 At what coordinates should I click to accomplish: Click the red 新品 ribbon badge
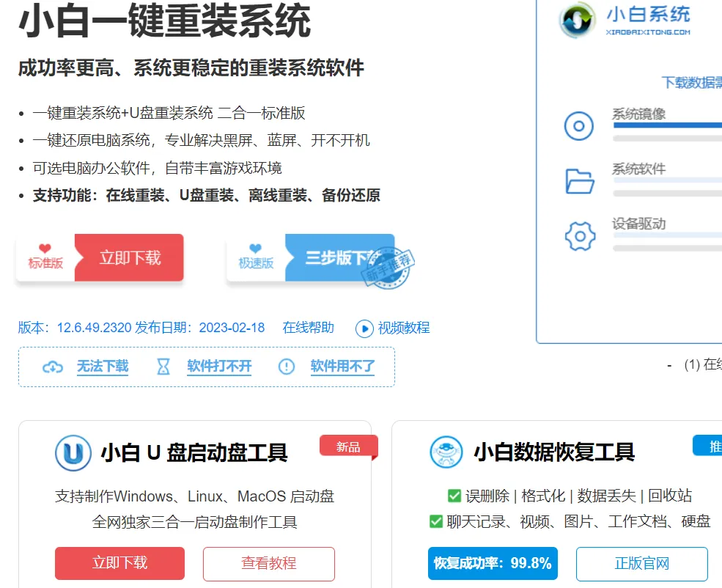[349, 446]
